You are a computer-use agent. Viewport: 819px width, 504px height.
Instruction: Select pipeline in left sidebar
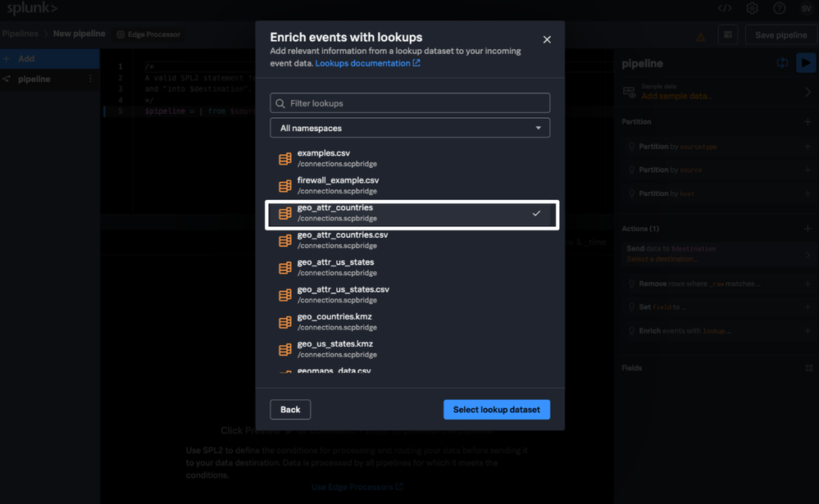pyautogui.click(x=34, y=79)
